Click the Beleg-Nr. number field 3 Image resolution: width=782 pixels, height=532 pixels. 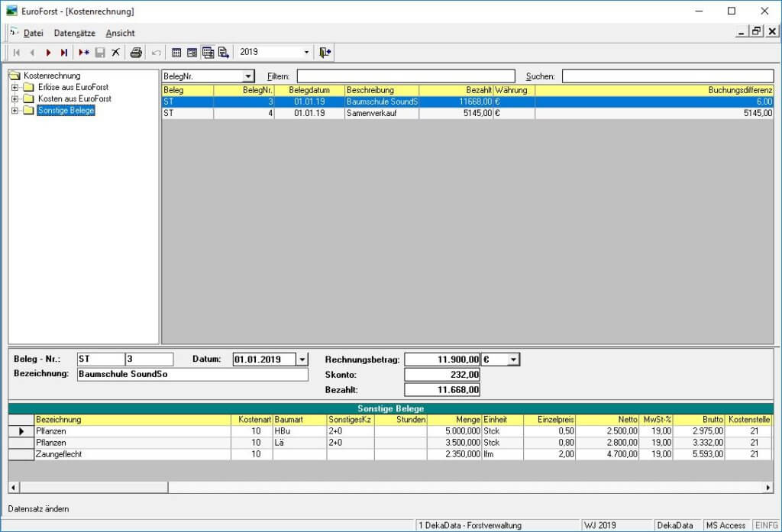[x=149, y=359]
